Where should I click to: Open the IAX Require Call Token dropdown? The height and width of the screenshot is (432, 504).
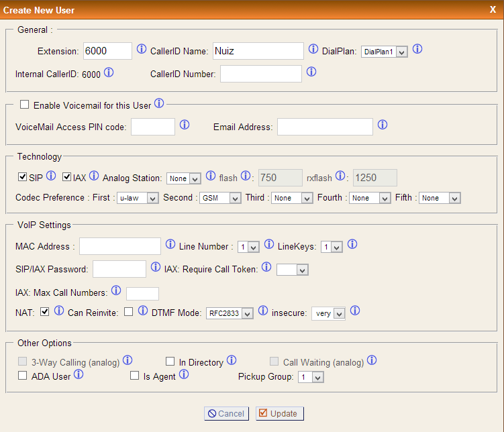(x=293, y=270)
